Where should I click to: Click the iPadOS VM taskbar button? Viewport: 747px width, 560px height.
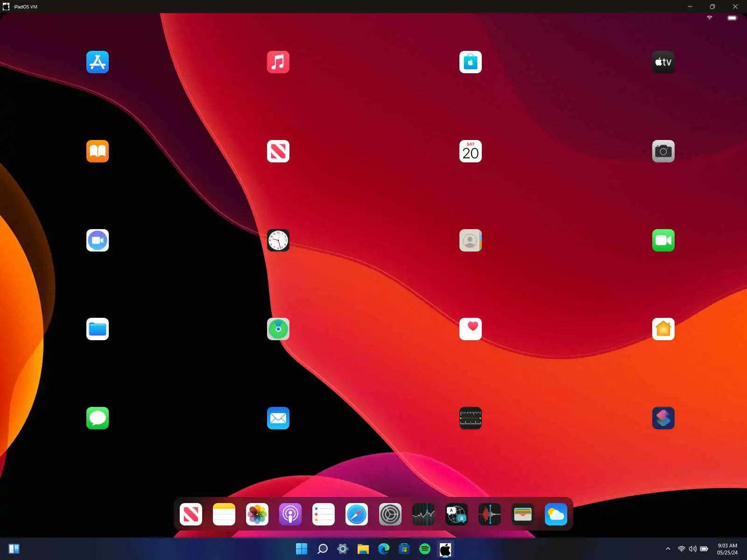point(445,549)
